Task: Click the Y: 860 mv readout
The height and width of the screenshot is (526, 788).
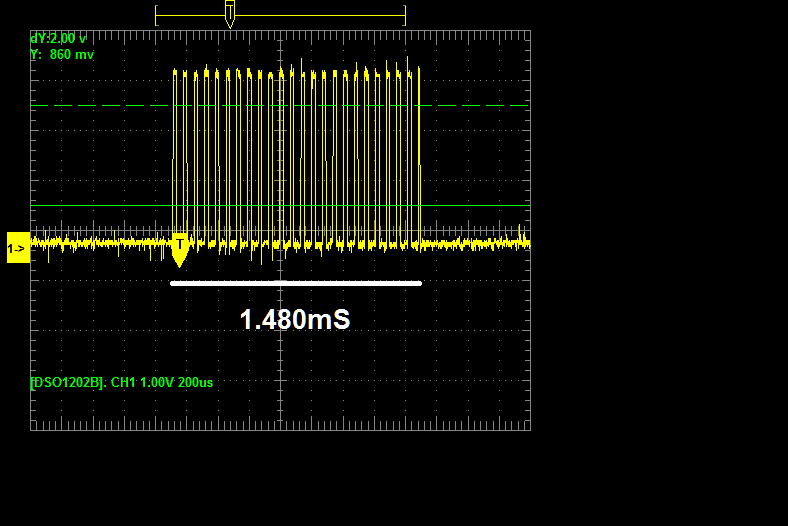Action: point(62,55)
